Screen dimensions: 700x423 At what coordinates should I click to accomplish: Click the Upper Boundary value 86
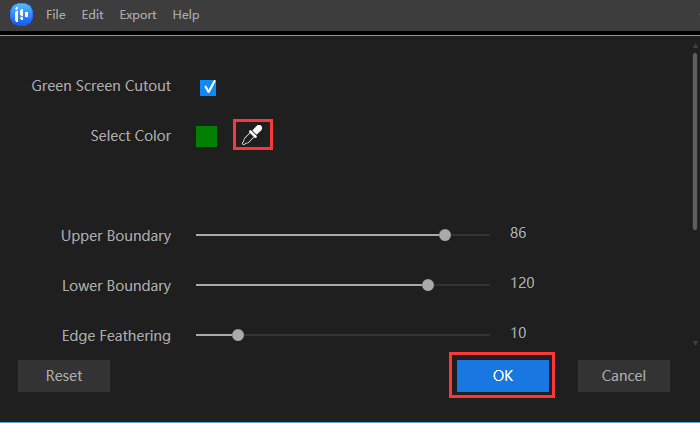tap(518, 233)
